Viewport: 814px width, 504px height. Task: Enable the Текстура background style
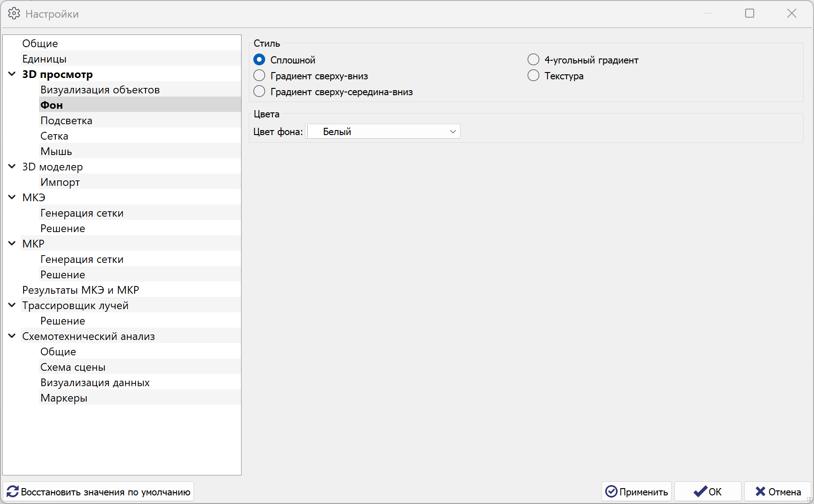click(x=533, y=76)
